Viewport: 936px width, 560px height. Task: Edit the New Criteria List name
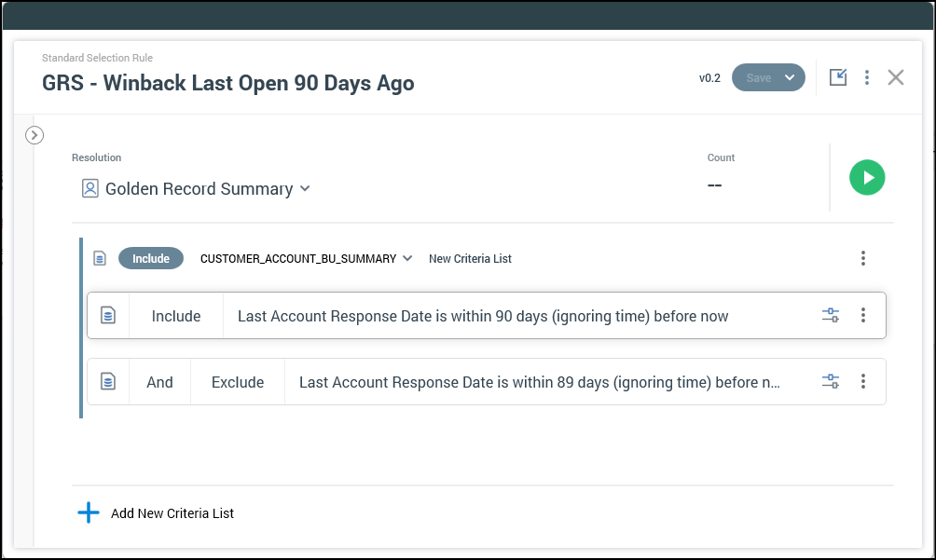[470, 259]
